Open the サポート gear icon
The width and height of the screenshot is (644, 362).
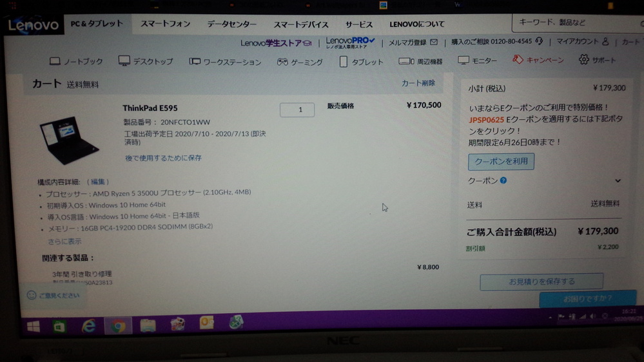pyautogui.click(x=583, y=59)
